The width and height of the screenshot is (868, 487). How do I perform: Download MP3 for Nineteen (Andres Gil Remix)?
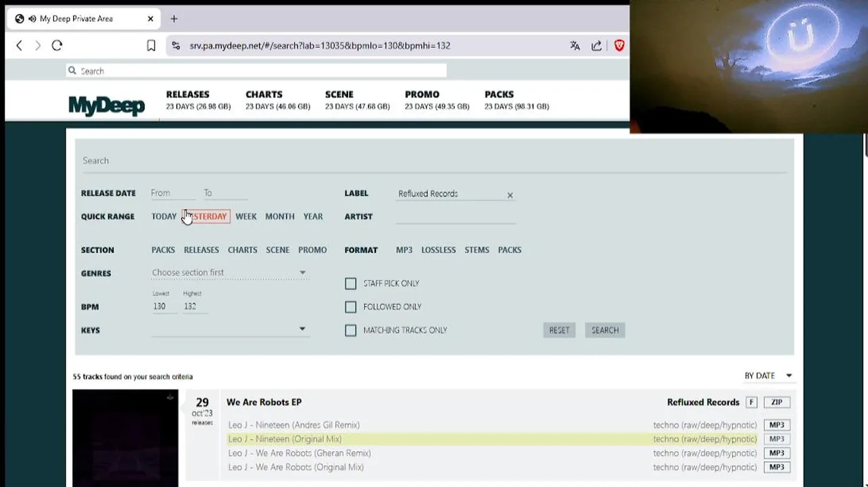[x=777, y=425]
